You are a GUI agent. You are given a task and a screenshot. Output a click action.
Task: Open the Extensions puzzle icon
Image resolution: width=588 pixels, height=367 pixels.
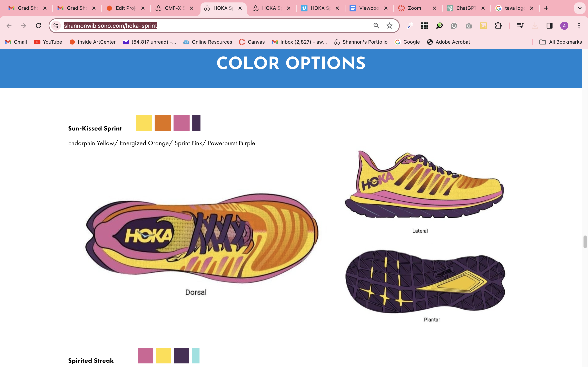[498, 26]
